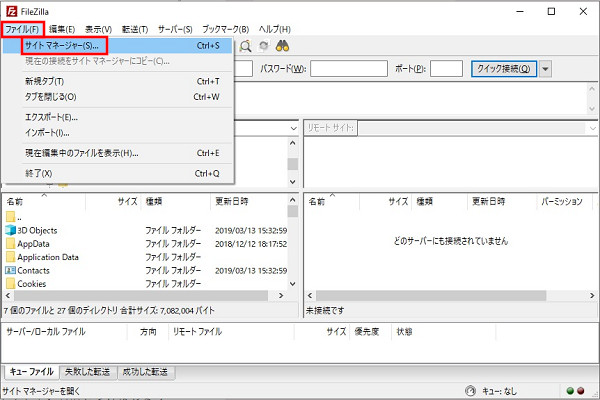Choose タブを閉じる(O) menu entry
This screenshot has width=600, height=400.
[x=117, y=97]
